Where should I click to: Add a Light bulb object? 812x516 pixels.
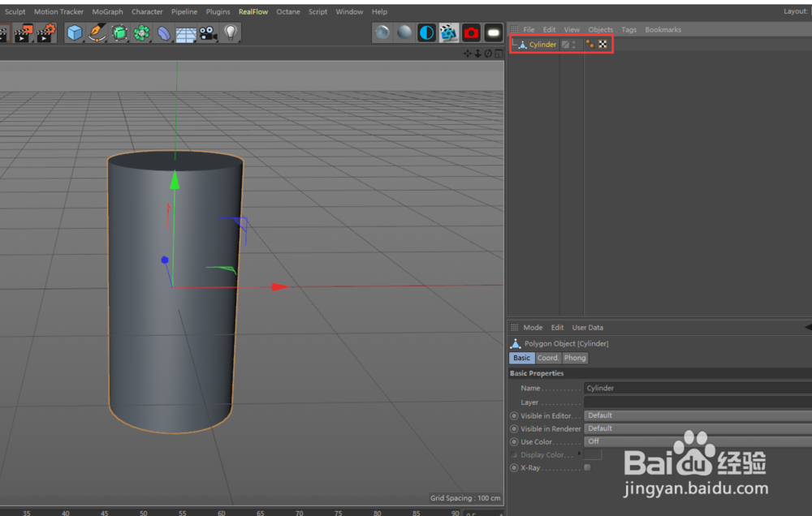231,33
